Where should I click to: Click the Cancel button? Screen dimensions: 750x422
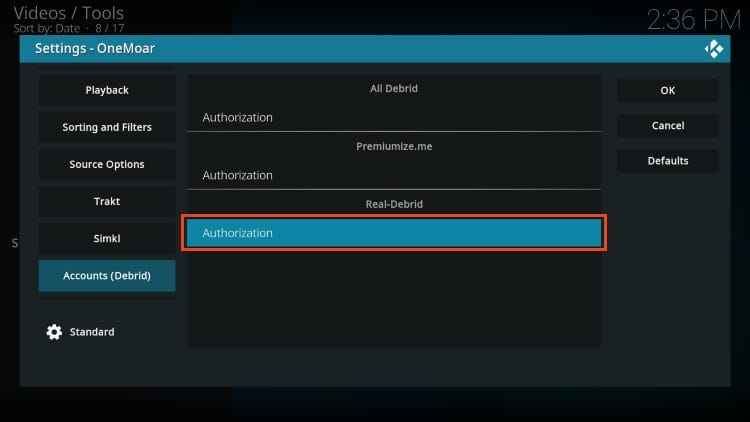click(x=668, y=126)
